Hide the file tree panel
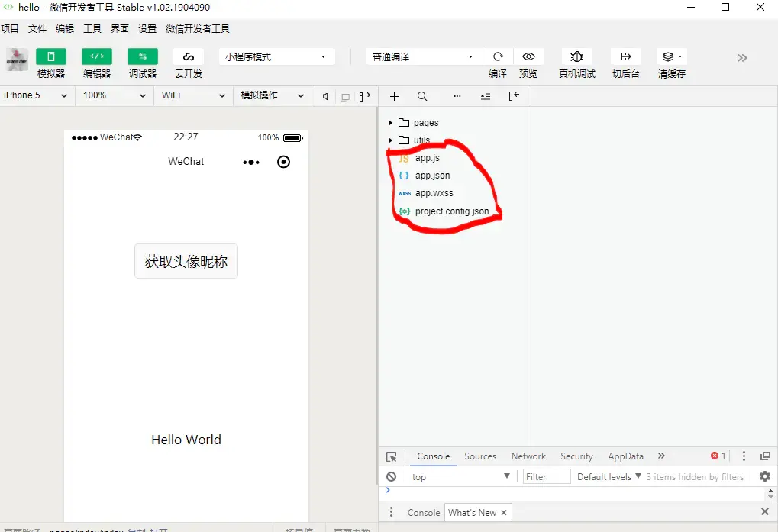The image size is (778, 532). pos(514,95)
